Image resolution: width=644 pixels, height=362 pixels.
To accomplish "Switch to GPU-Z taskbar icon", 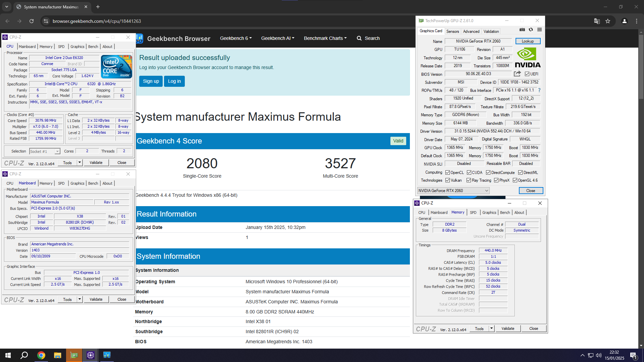I will click(74, 355).
